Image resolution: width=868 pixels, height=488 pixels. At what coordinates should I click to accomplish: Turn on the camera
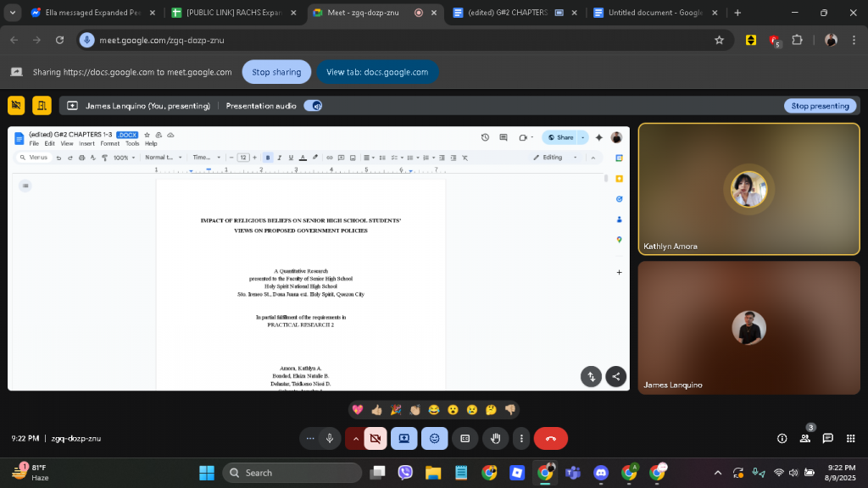tap(375, 438)
